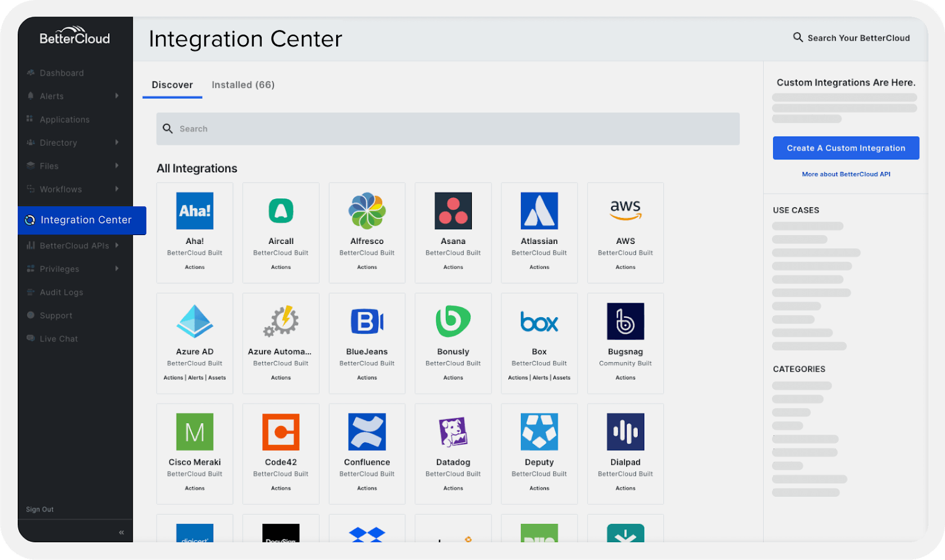Open the Aircall integration logo
The width and height of the screenshot is (945, 560).
[x=281, y=211]
